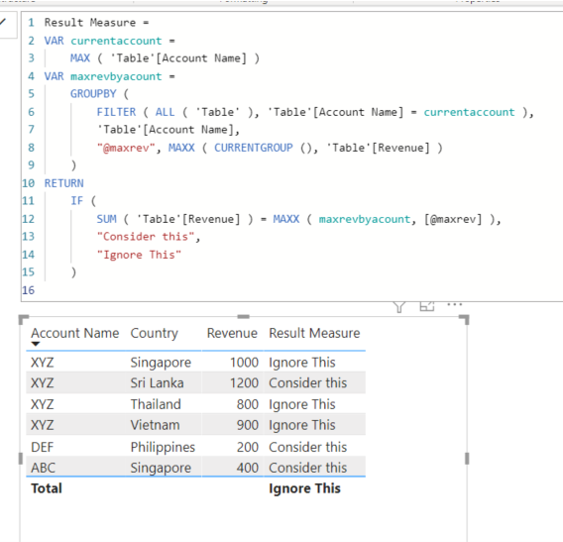Click the "Consider this" string in formula line 13
Viewport: 563px width, 542px height.
pyautogui.click(x=145, y=237)
